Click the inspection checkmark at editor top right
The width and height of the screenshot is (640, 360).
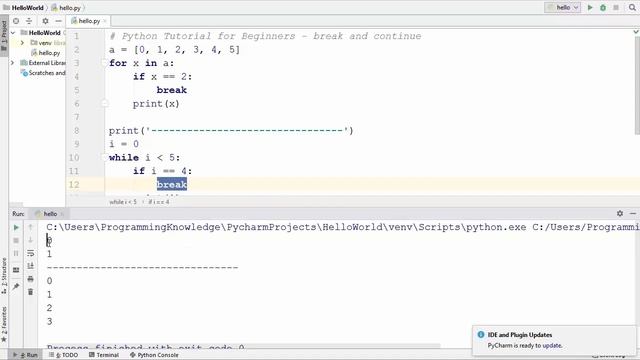[x=636, y=32]
